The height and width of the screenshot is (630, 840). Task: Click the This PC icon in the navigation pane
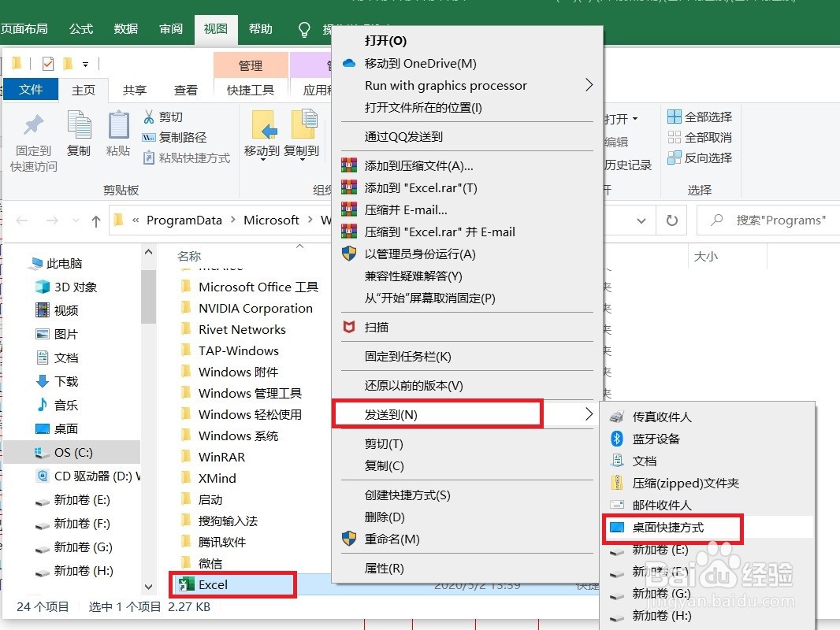pos(37,263)
